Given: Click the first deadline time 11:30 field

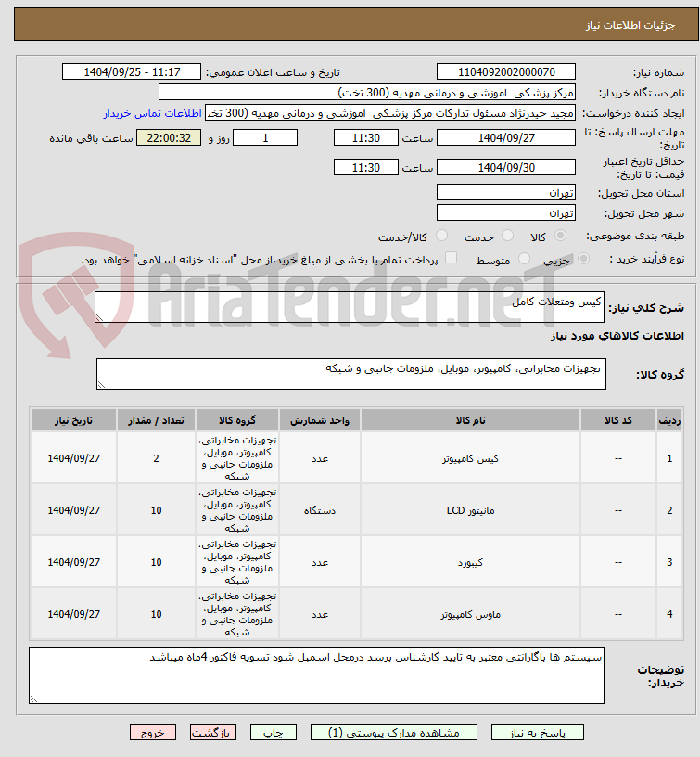Looking at the screenshot, I should click(365, 137).
